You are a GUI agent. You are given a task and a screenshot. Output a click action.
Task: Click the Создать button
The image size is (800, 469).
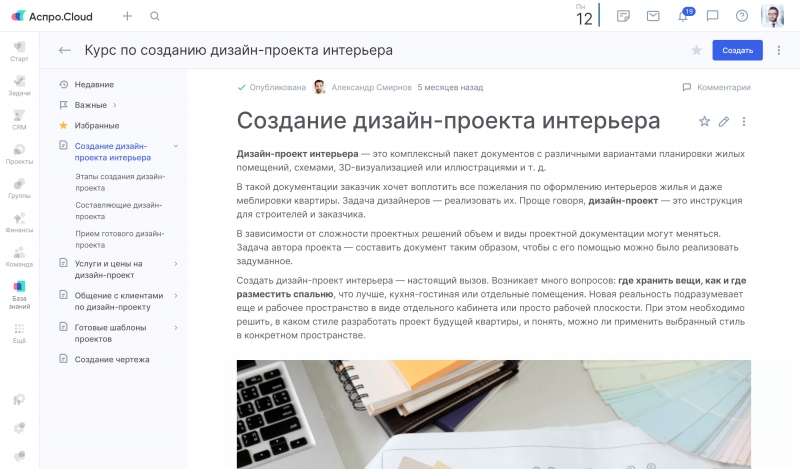pyautogui.click(x=737, y=50)
